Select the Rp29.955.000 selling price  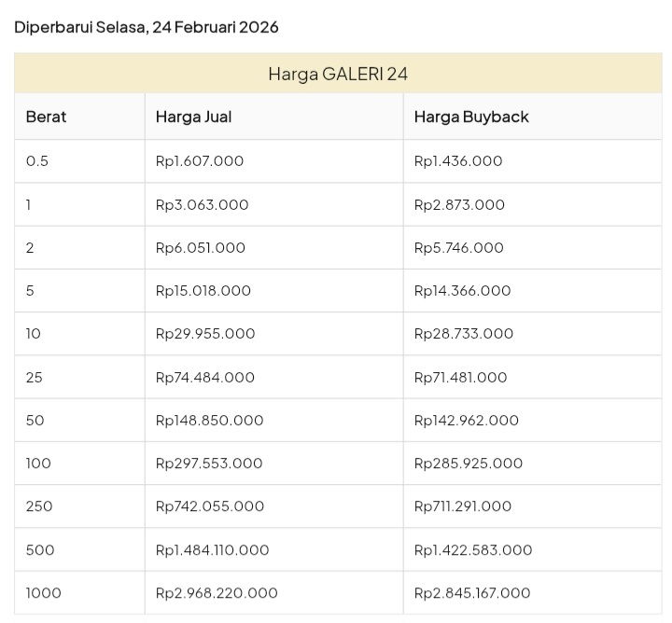click(205, 333)
